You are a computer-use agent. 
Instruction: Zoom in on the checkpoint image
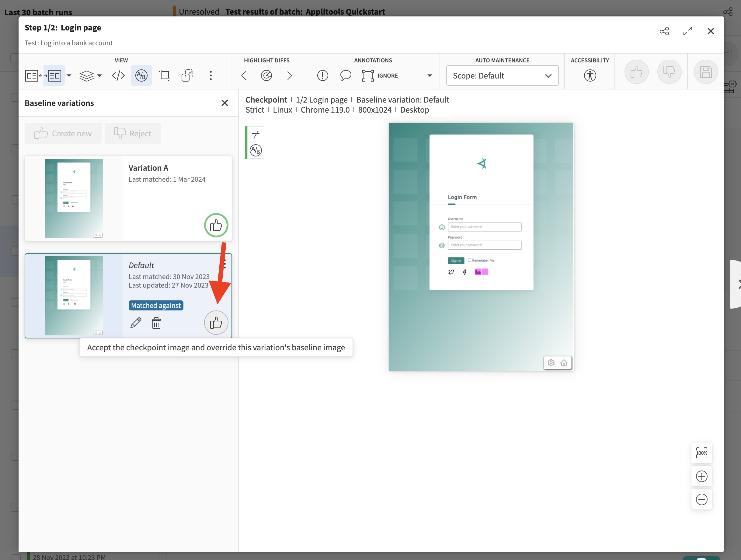tap(701, 476)
